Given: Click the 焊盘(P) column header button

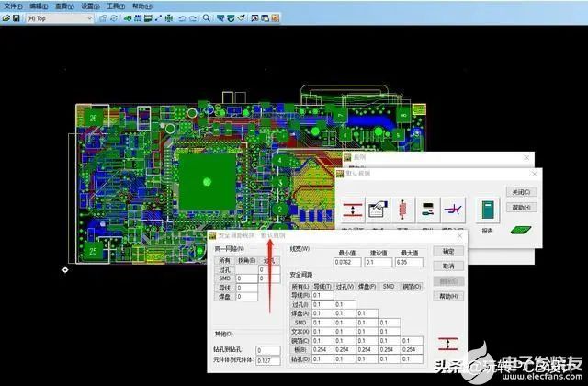Looking at the screenshot, I should point(367,287).
